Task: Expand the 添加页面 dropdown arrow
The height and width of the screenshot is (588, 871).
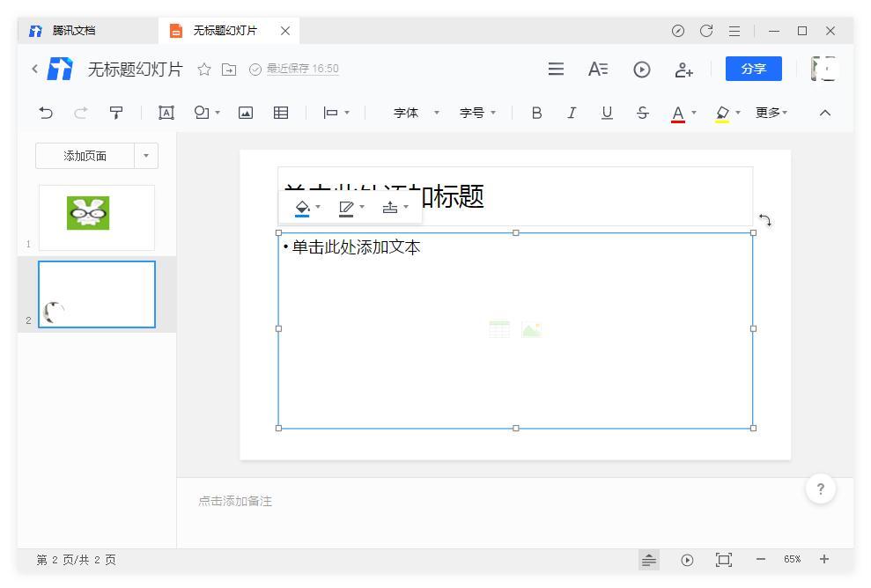Action: click(146, 156)
